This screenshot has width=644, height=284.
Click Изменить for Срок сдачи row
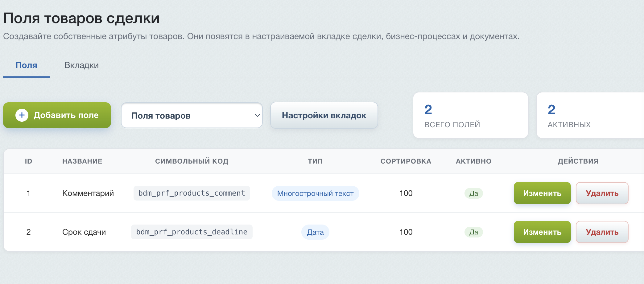coord(542,232)
